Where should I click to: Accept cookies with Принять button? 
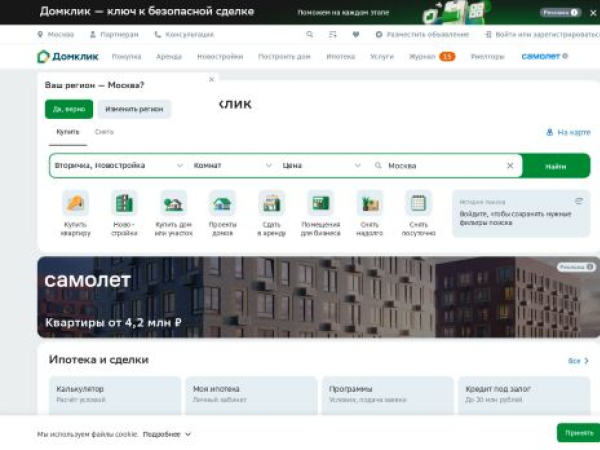[579, 433]
